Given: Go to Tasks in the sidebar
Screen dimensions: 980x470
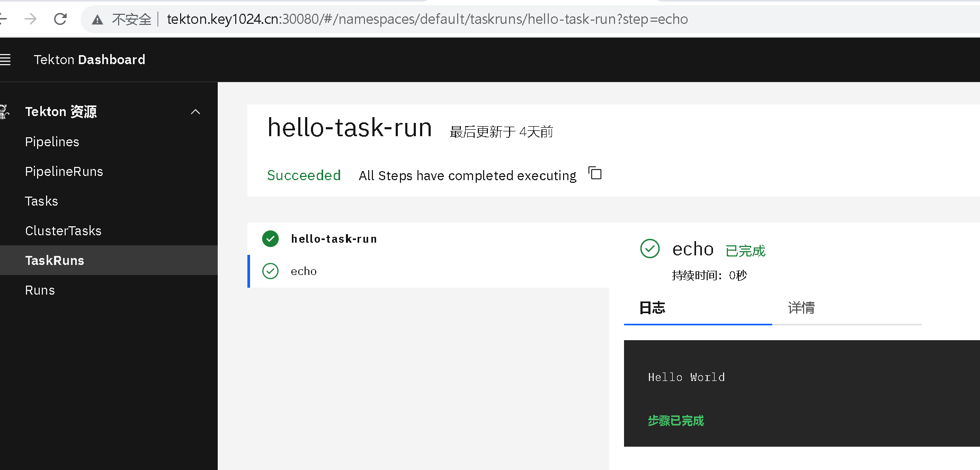Looking at the screenshot, I should coord(41,201).
